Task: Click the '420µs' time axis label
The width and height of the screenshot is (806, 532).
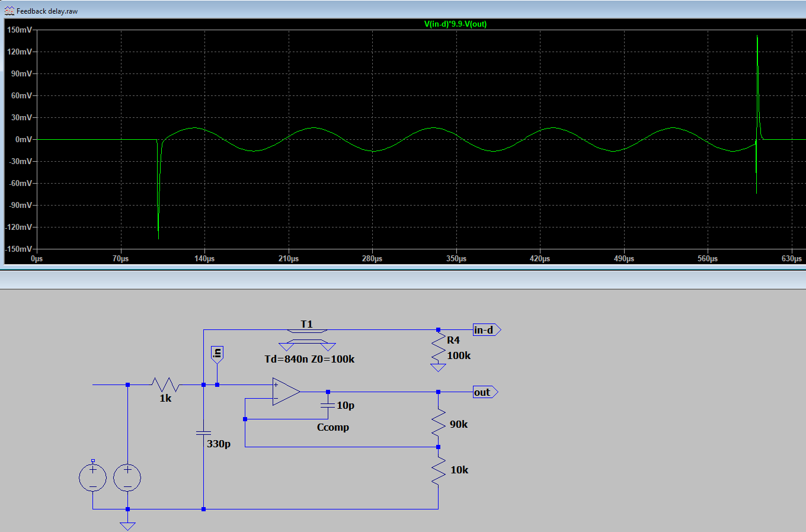Action: tap(540, 258)
